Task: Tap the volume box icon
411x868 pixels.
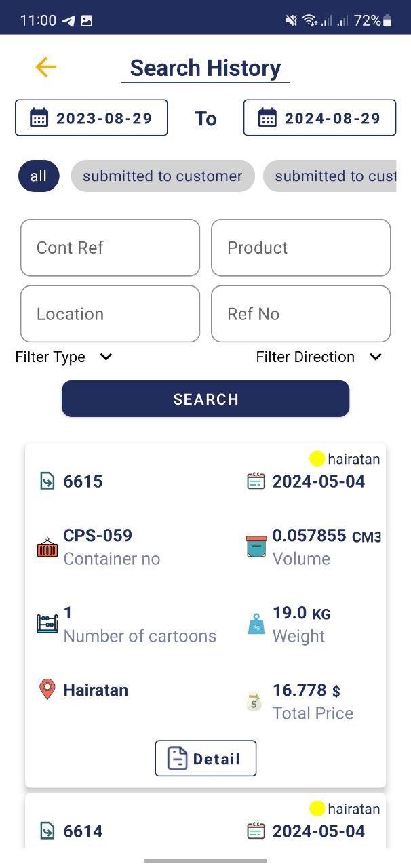Action: pos(256,547)
